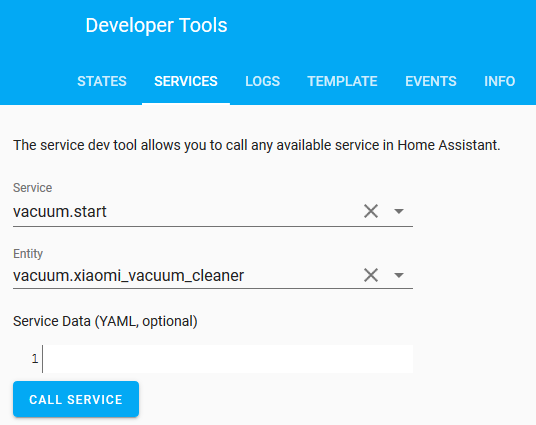
Task: Clear the vacuum.start service field
Action: (371, 211)
